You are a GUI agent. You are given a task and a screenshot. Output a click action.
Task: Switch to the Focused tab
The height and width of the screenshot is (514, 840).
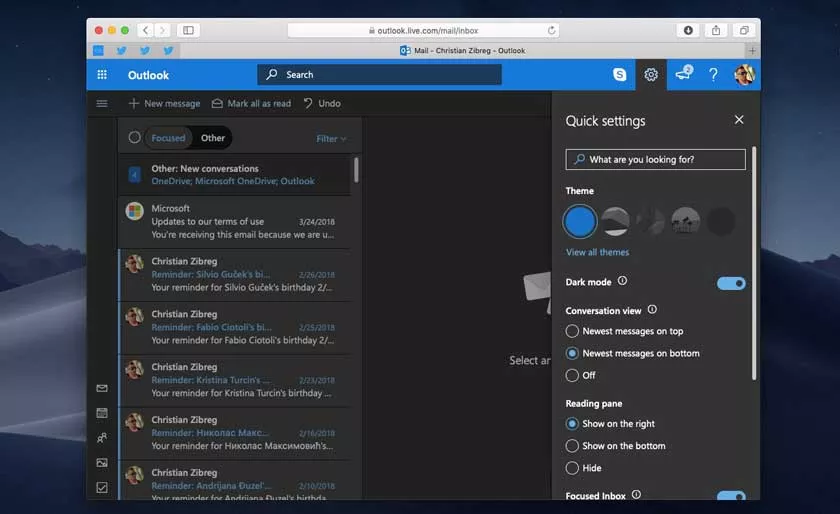168,138
